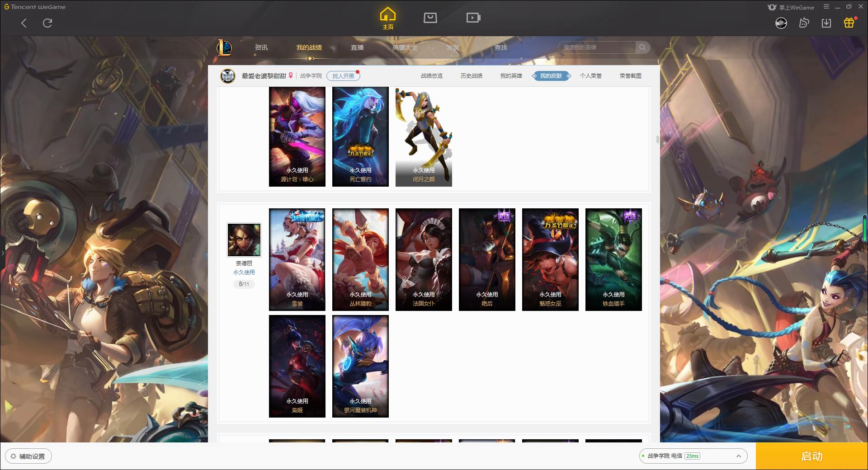The image size is (868, 470).
Task: Switch to 历史战绩 sub-tab
Action: [x=472, y=76]
